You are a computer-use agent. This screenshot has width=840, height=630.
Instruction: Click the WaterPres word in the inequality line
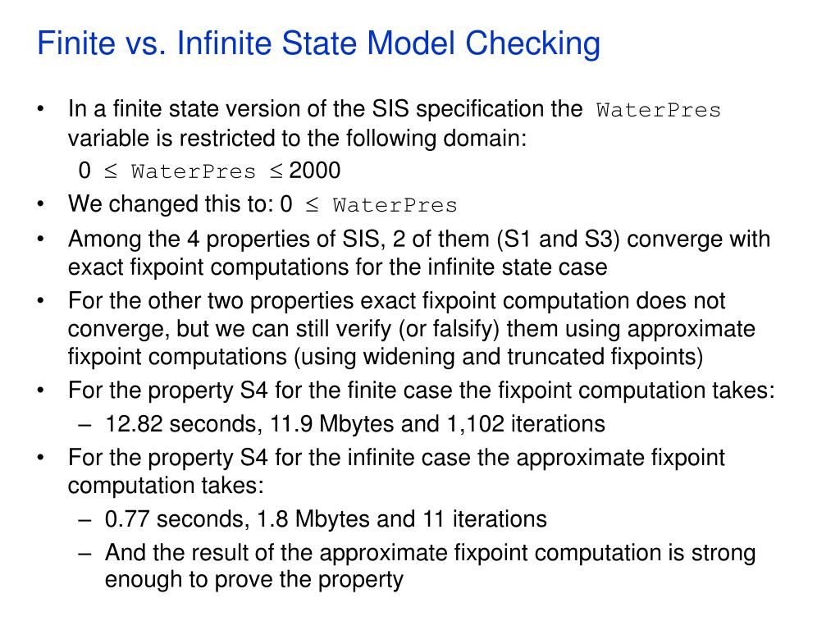pyautogui.click(x=194, y=172)
